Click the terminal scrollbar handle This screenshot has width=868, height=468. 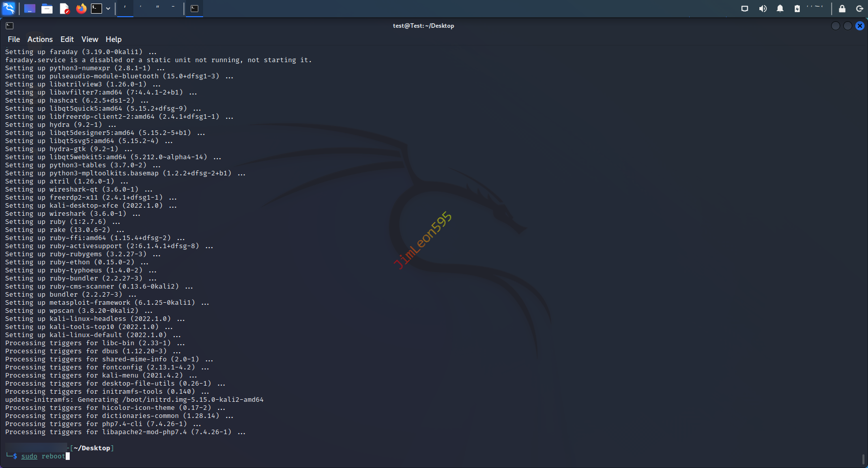pos(863,459)
